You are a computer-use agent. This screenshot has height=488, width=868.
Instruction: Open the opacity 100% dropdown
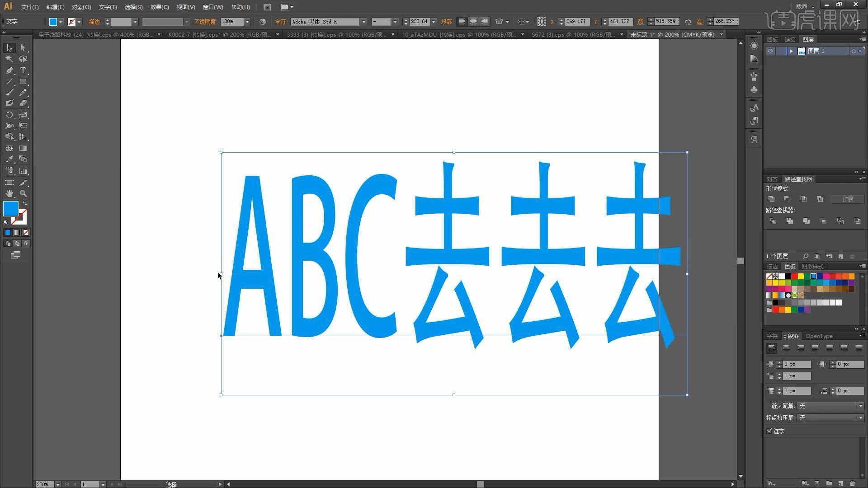click(x=247, y=22)
